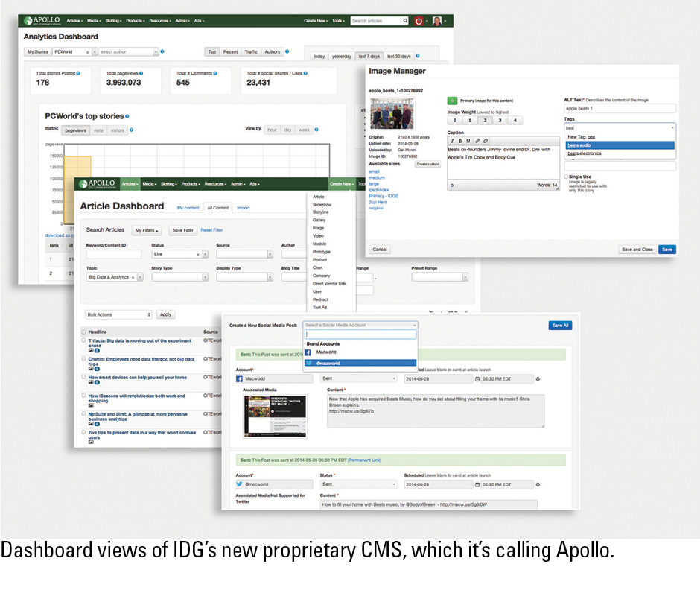Image resolution: width=700 pixels, height=596 pixels.
Task: Click the bold icon in caption editor
Action: click(x=459, y=140)
